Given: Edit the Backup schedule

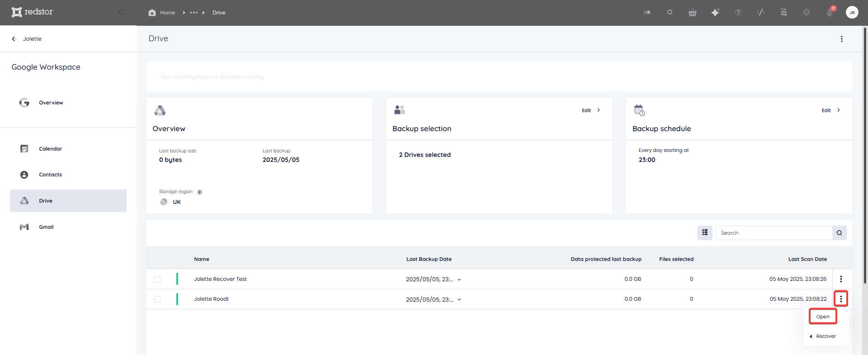Looking at the screenshot, I should coord(826,110).
